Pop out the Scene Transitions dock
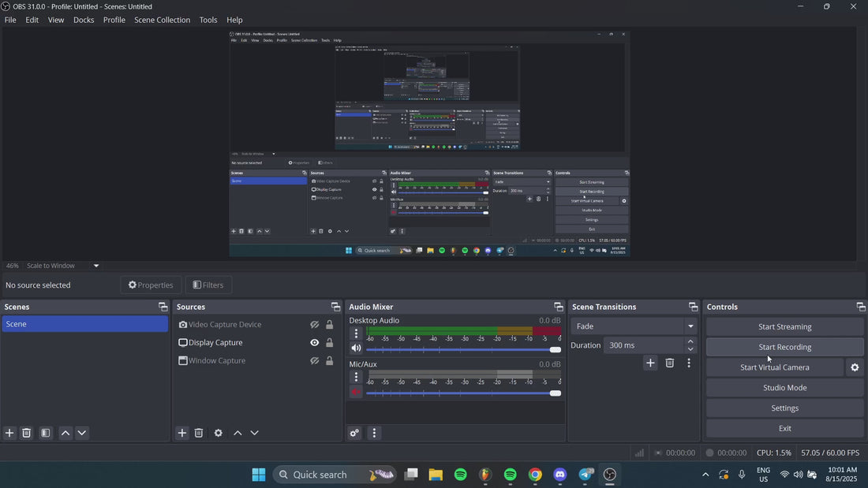This screenshot has width=868, height=488. pos(693,307)
